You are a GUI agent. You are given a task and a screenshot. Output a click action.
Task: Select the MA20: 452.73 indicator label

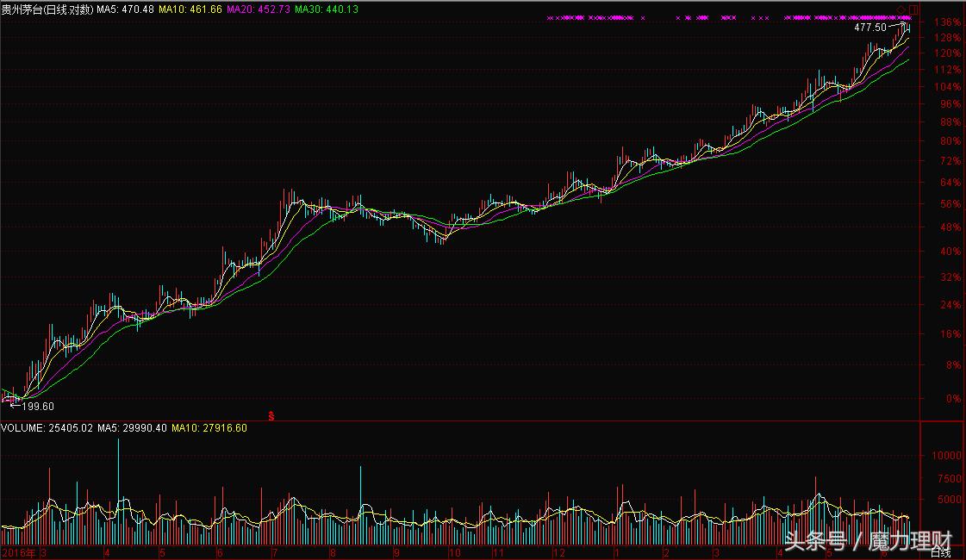[x=259, y=9]
